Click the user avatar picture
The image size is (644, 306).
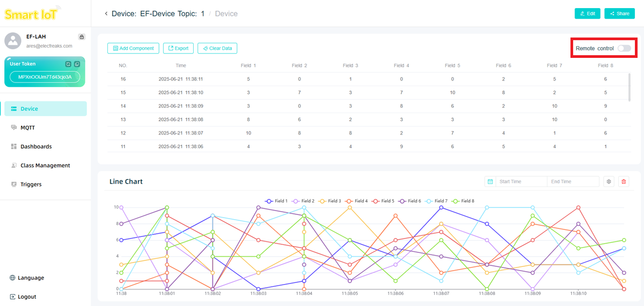click(13, 41)
